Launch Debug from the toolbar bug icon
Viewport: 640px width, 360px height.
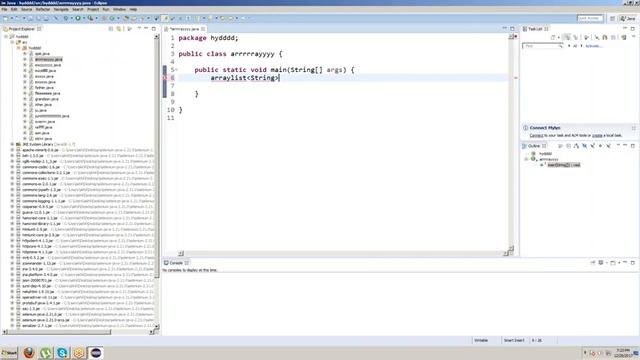[66, 18]
